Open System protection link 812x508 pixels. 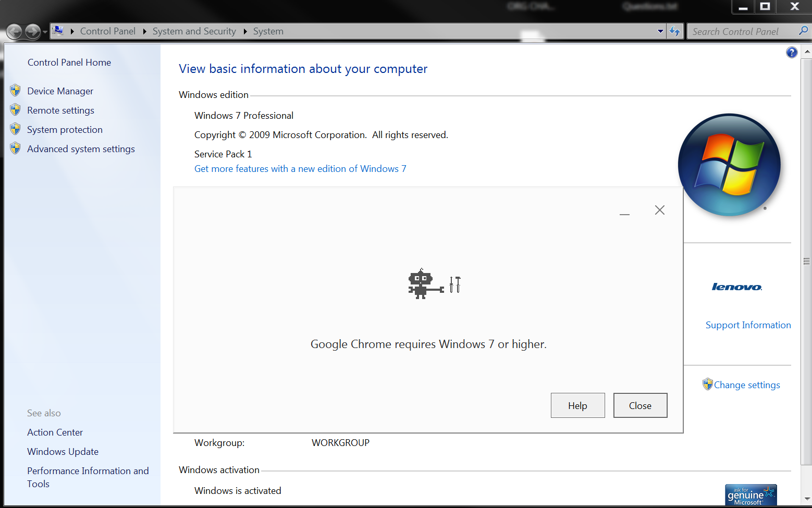coord(65,130)
